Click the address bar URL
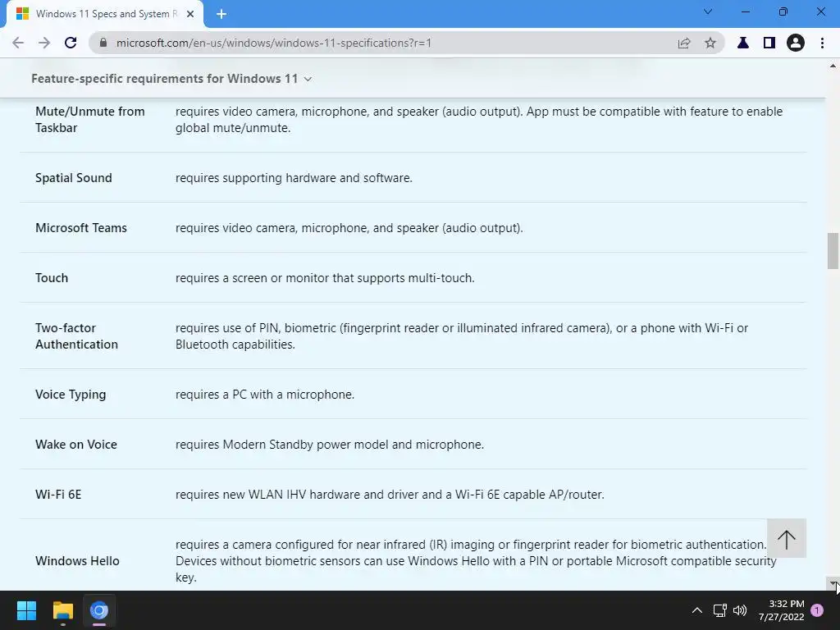Viewport: 840px width, 630px height. (x=274, y=43)
